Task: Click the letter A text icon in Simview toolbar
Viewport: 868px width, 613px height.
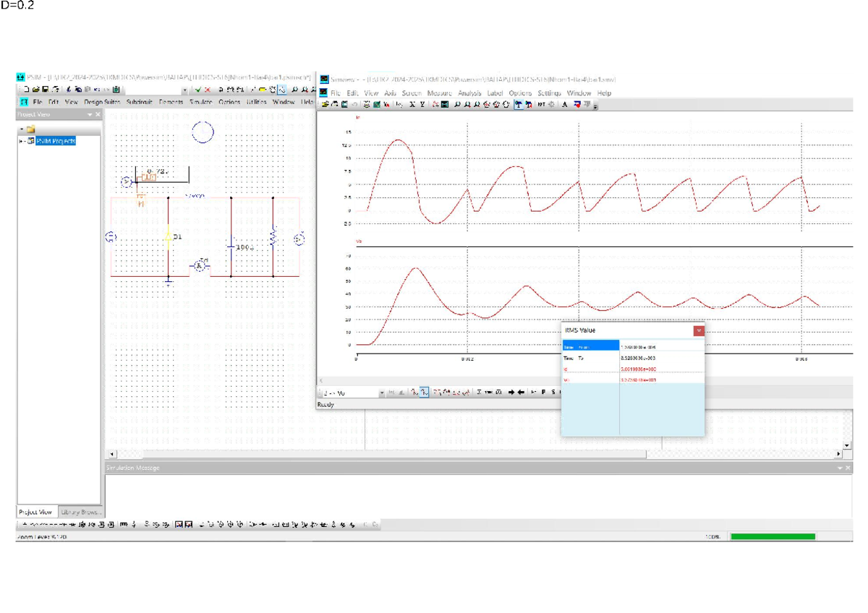Action: (564, 104)
